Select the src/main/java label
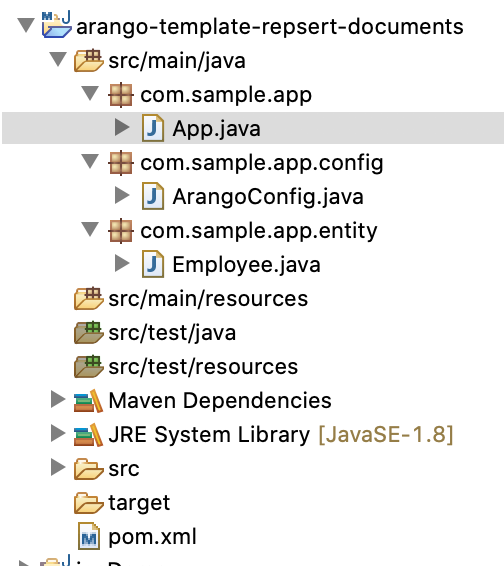This screenshot has width=504, height=566. click(x=177, y=61)
